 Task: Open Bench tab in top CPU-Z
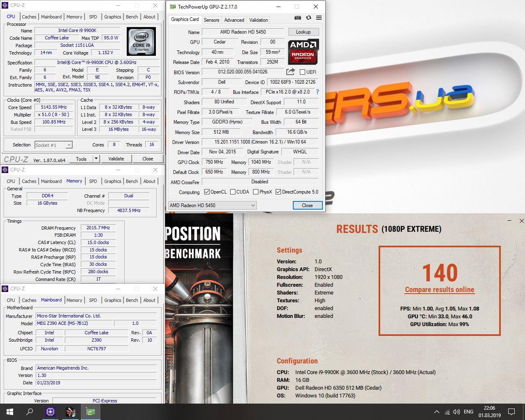click(x=132, y=17)
